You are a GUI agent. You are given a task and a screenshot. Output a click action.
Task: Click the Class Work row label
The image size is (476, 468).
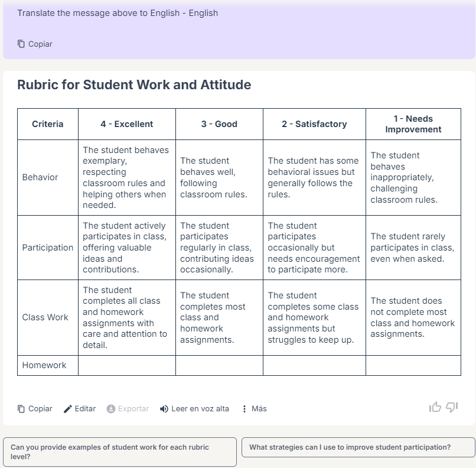click(x=45, y=317)
